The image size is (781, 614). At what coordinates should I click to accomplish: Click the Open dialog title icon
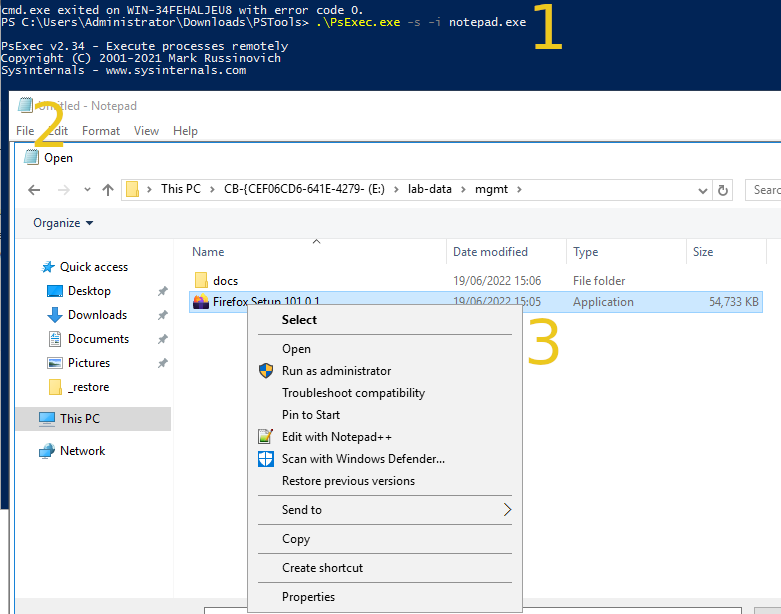31,157
